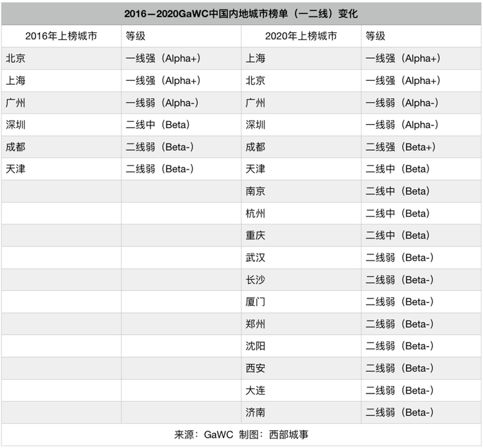The image size is (483, 448).
Task: Click 二线弱（Beta-）next to 济南
Action: [400, 412]
